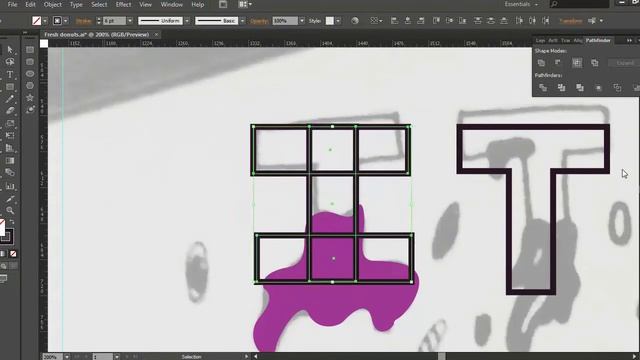Click the Trim pathfinder icon
The width and height of the screenshot is (640, 360).
[x=561, y=87]
